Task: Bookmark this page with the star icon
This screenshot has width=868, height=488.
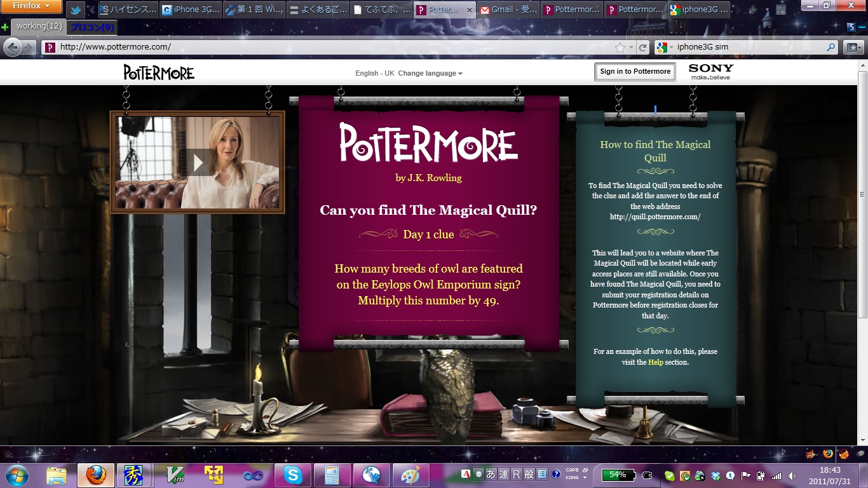Action: coord(620,47)
